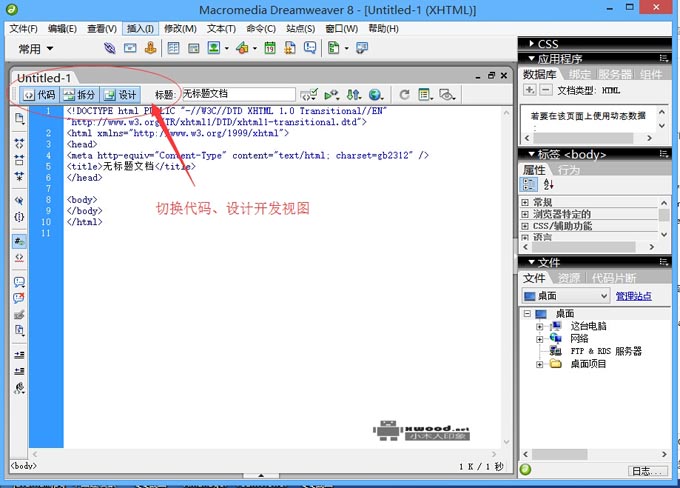Toggle Line Numbers in coding toolbar
This screenshot has height=488, width=680.
point(19,241)
